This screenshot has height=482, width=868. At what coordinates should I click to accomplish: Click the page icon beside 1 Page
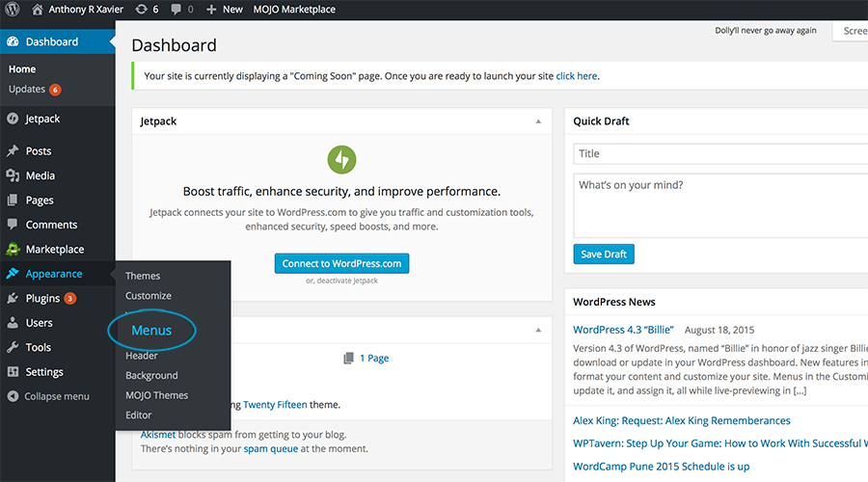pyautogui.click(x=348, y=358)
